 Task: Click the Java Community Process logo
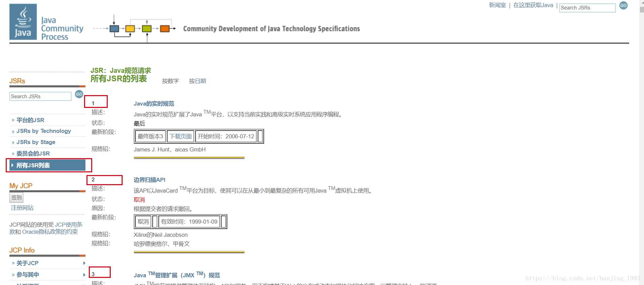pos(47,22)
